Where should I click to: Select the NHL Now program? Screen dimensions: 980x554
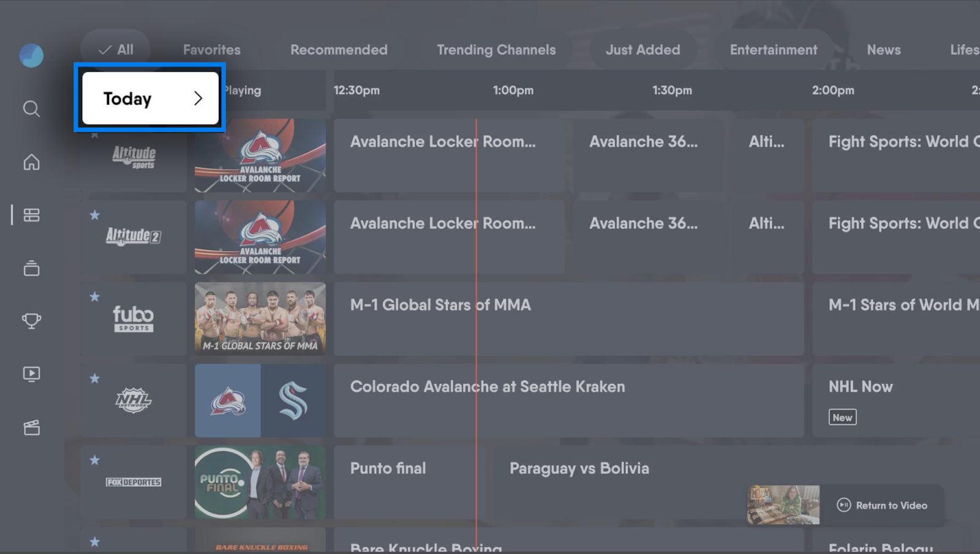[896, 401]
